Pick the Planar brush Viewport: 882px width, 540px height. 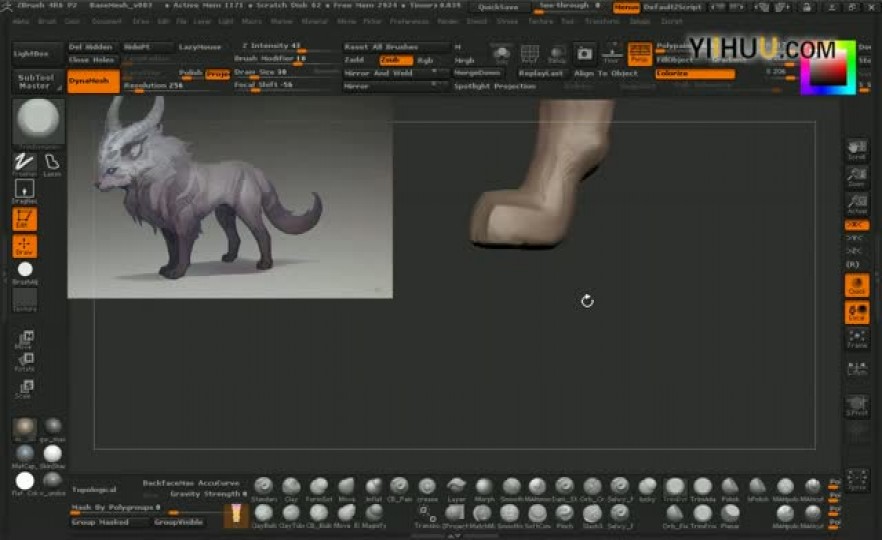730,515
